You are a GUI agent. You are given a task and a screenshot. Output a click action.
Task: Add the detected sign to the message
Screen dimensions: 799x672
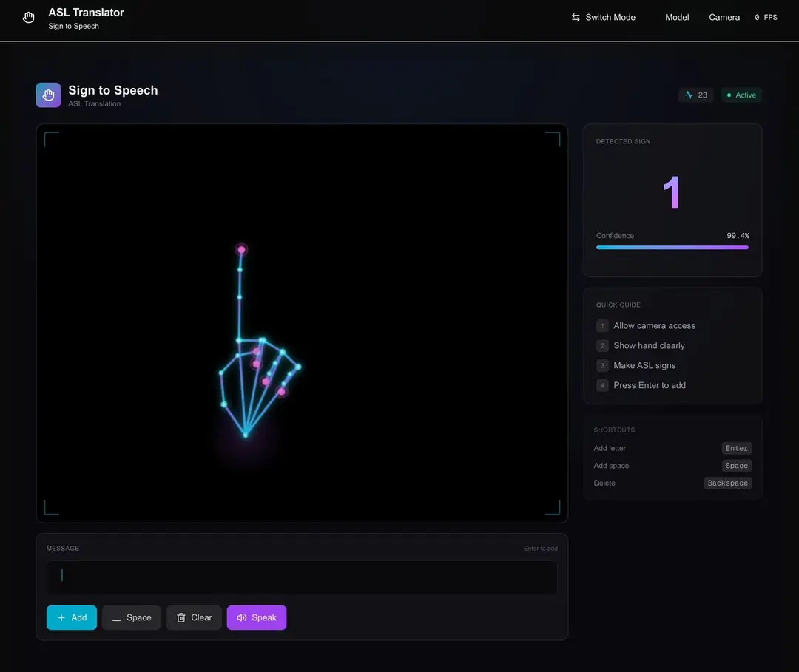tap(71, 617)
